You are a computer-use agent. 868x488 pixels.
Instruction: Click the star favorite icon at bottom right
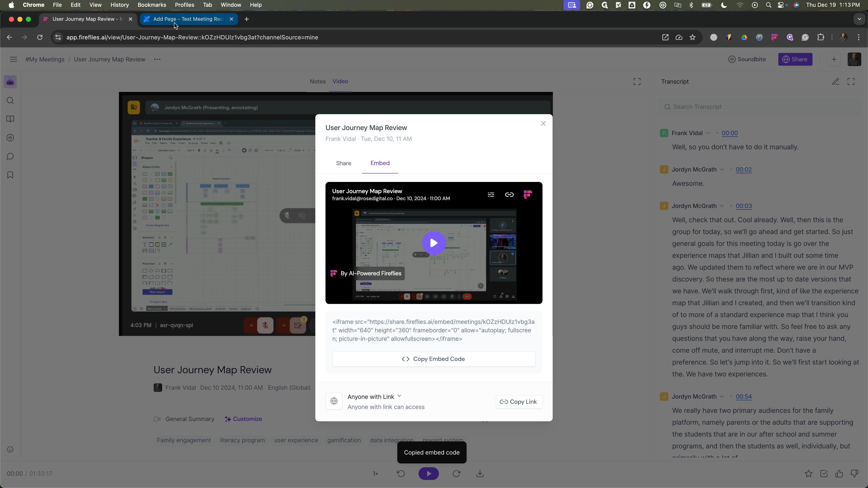click(x=808, y=474)
